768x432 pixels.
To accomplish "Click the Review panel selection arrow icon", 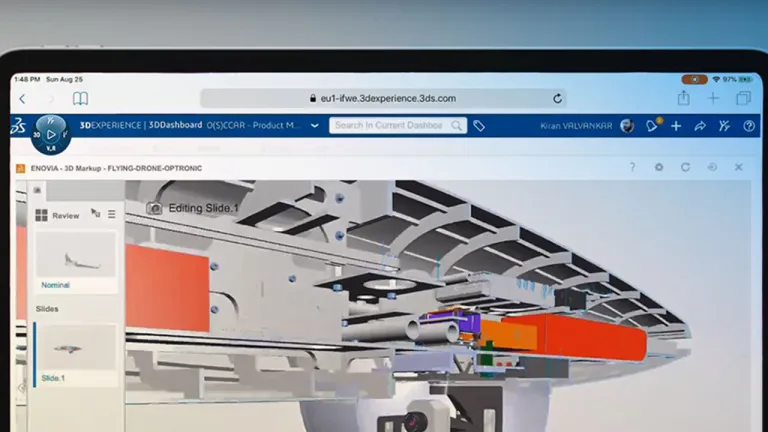I will 96,213.
